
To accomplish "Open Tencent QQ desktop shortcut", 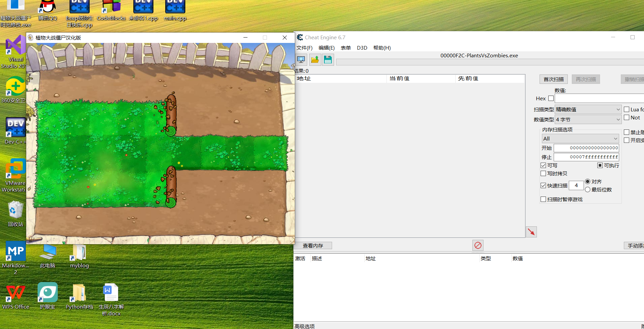I will 48,10.
